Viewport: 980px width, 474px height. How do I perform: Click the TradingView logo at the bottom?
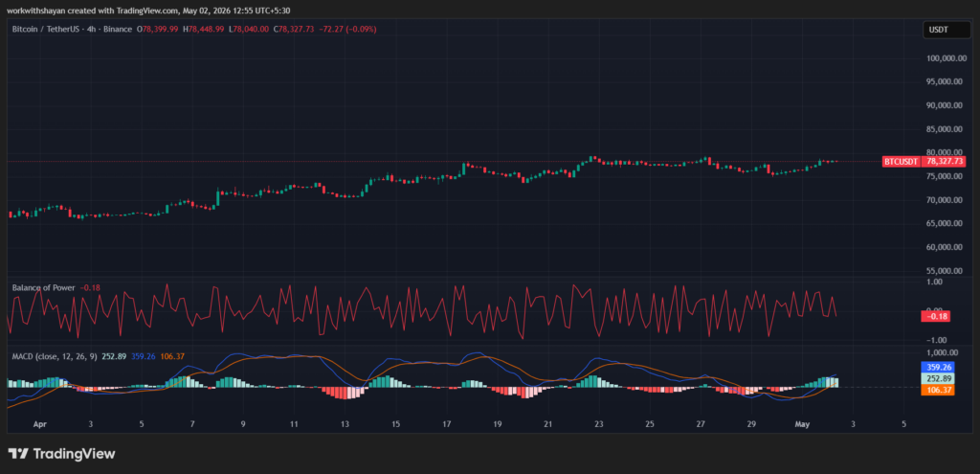(x=61, y=454)
